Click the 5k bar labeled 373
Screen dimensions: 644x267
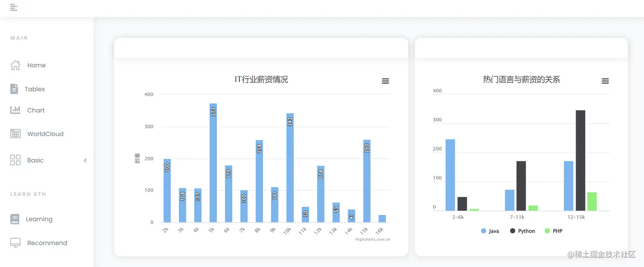point(213,163)
